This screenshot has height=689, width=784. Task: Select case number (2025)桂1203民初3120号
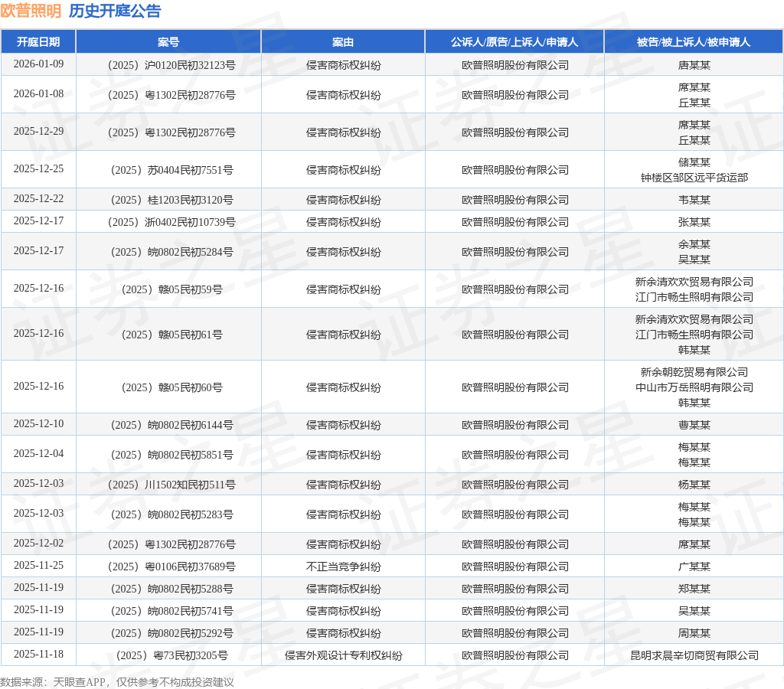click(x=171, y=200)
